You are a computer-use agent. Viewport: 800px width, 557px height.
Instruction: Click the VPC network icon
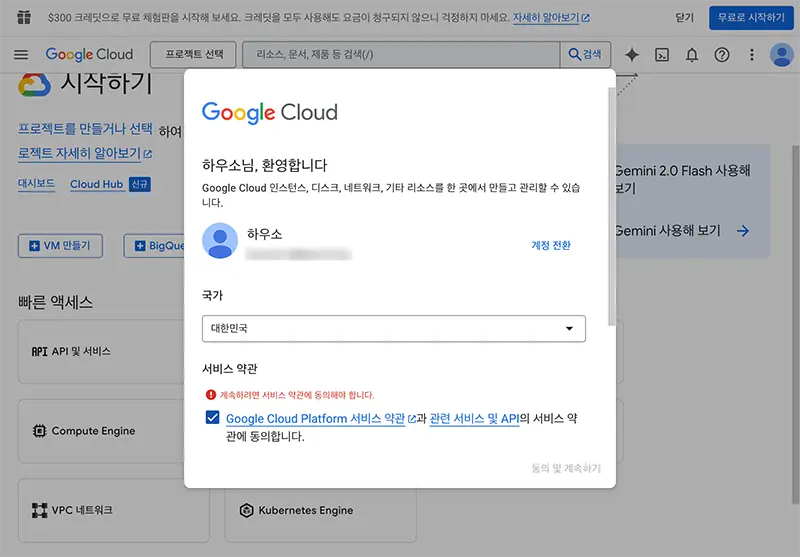pos(39,510)
